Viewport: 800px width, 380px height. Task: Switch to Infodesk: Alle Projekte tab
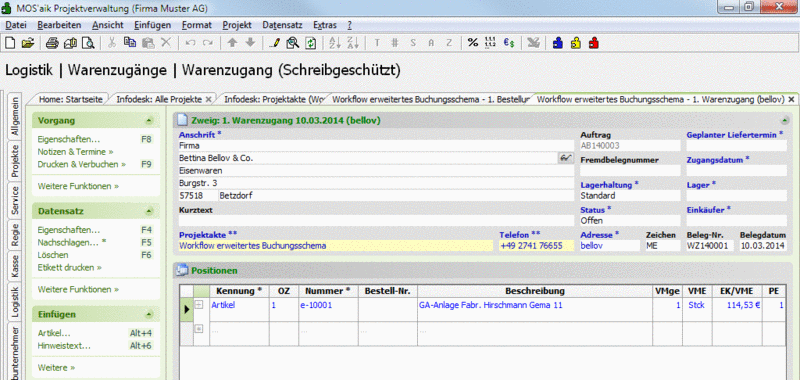(159, 99)
